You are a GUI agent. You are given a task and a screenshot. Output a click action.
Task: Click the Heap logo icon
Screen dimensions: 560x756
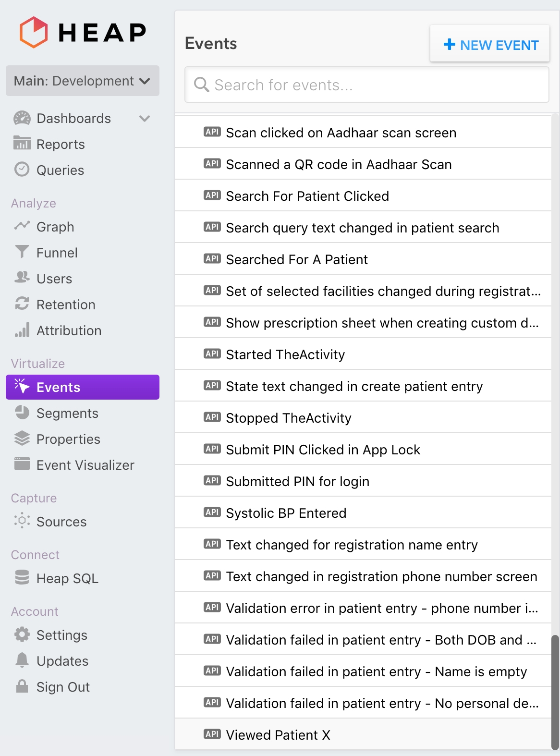pos(34,32)
